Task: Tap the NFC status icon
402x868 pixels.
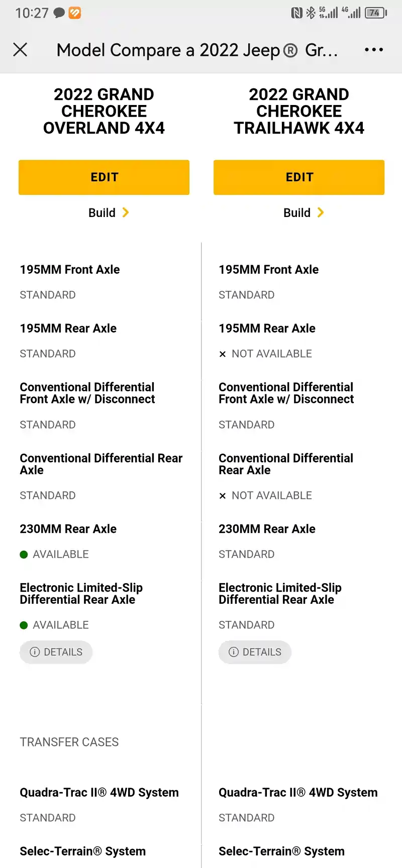Action: [296, 13]
